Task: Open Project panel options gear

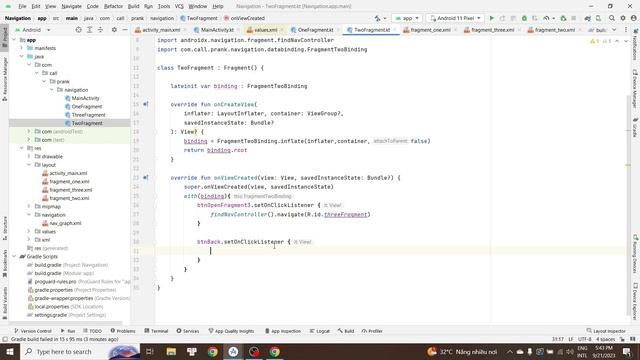Action: tap(114, 30)
